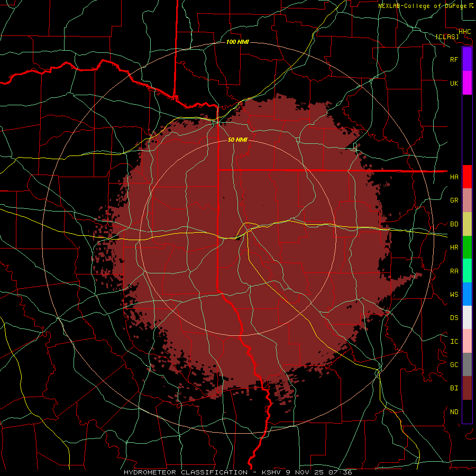The width and height of the screenshot is (476, 476).
Task: Click the RF purple legend swatch
Action: click(467, 59)
